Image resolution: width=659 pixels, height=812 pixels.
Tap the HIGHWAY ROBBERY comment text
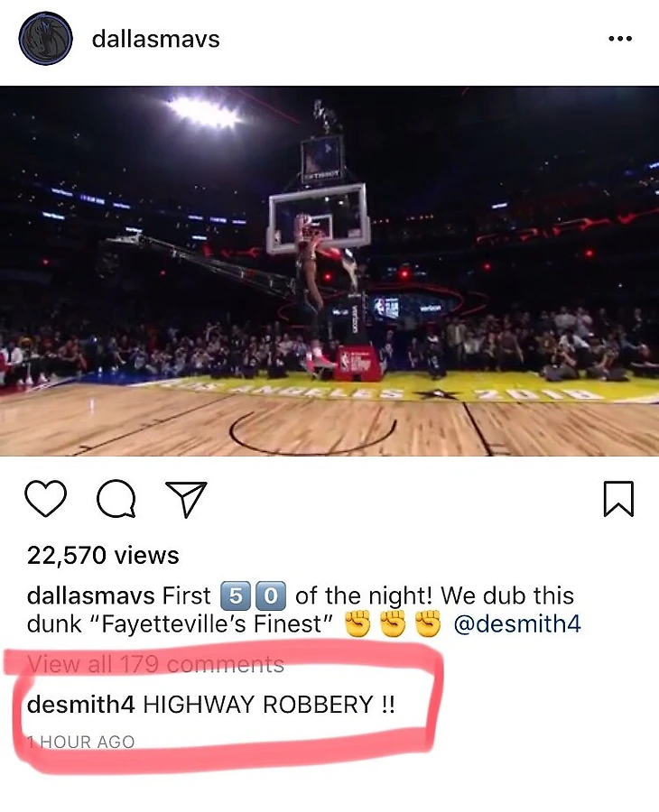coord(268,705)
